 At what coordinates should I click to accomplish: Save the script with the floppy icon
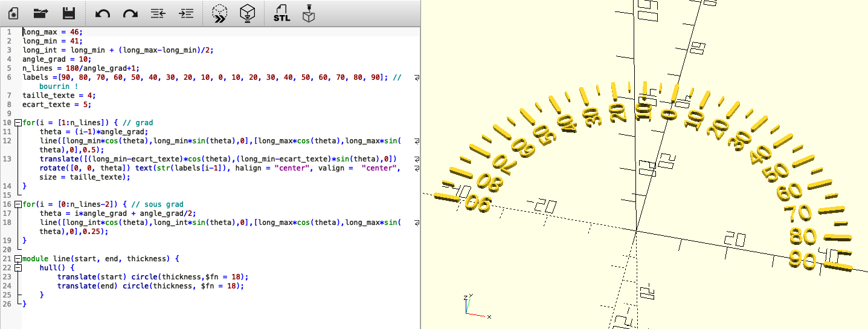pos(69,13)
